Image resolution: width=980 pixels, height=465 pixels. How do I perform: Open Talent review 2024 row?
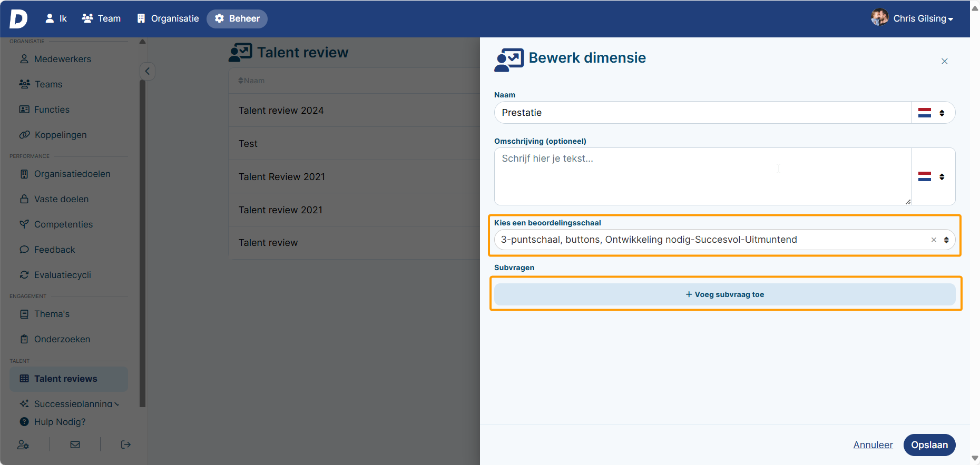click(354, 111)
